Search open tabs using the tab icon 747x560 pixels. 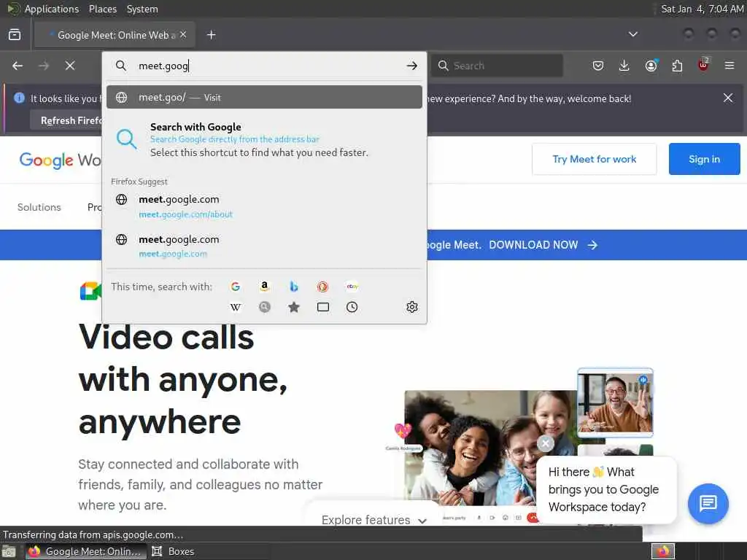click(x=323, y=307)
